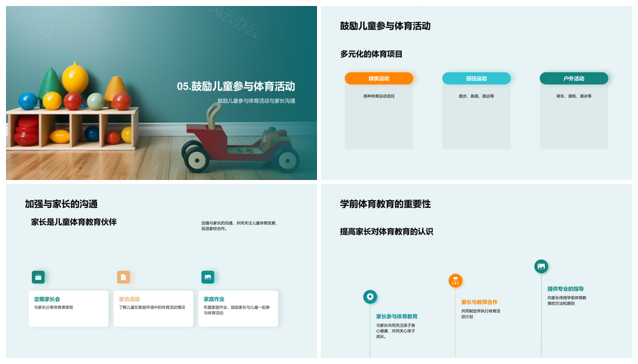Click the 家长与教师合作 timeline heading
The height and width of the screenshot is (364, 638).
click(x=479, y=302)
